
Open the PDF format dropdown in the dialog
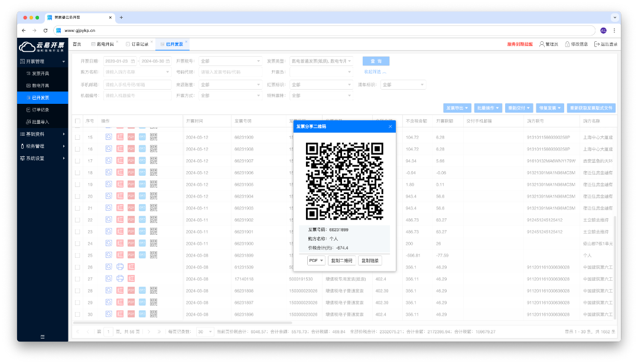[315, 260]
